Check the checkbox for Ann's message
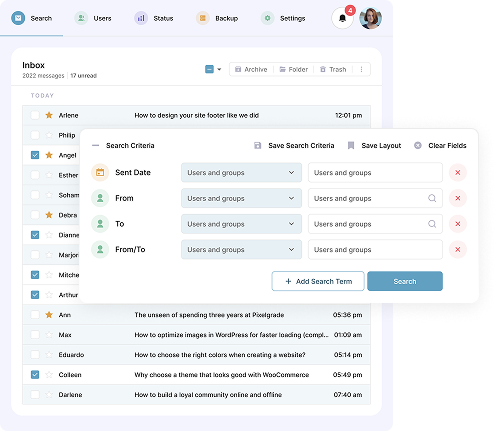499x431 pixels. coord(35,315)
